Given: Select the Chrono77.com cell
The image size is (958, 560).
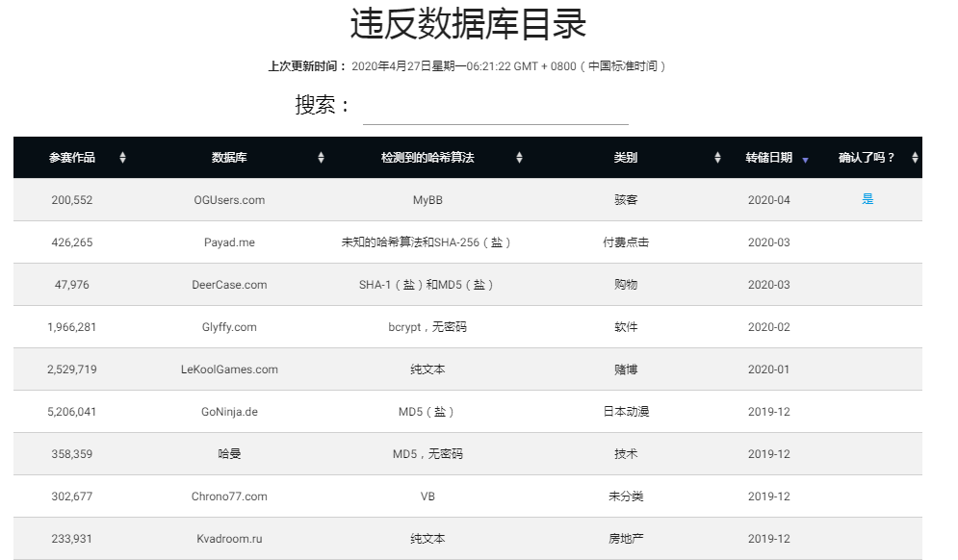Looking at the screenshot, I should 229,496.
